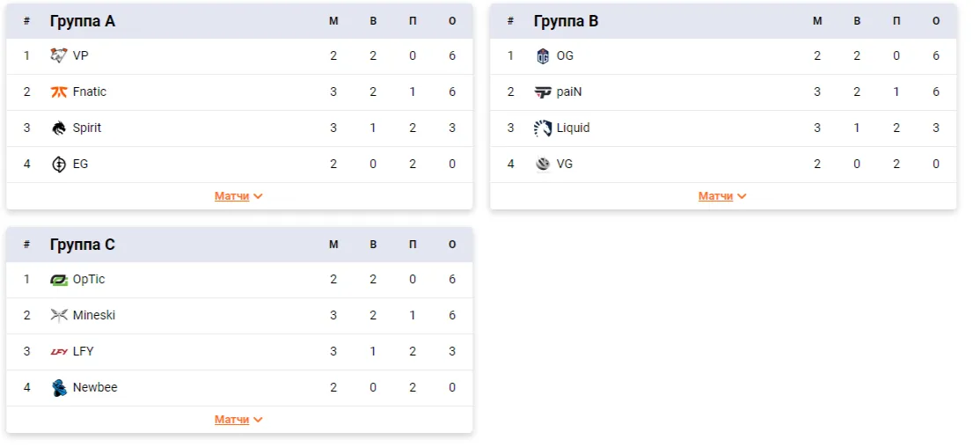Screen dimensions: 980x447
Task: Expand Матчи in Группа B
Action: (x=722, y=196)
